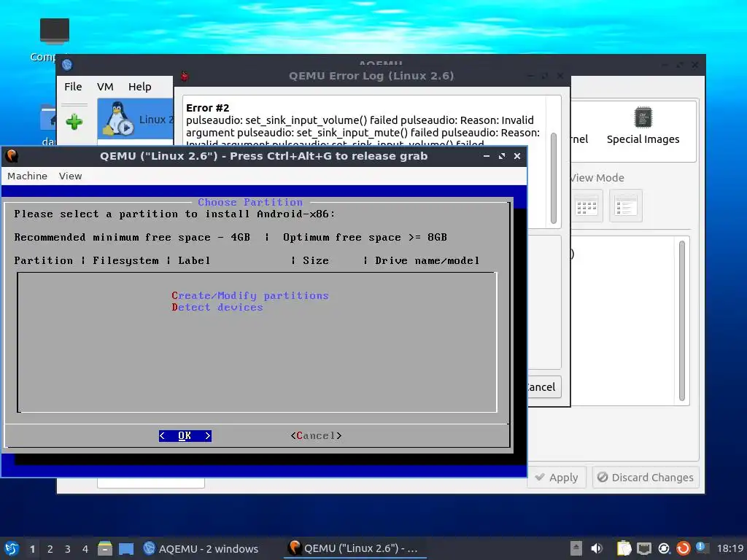Open the volume speaker tray icon
This screenshot has width=747, height=560.
click(x=597, y=548)
